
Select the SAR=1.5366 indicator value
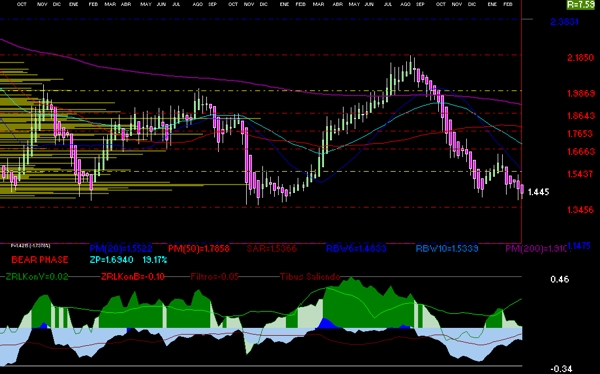click(272, 249)
